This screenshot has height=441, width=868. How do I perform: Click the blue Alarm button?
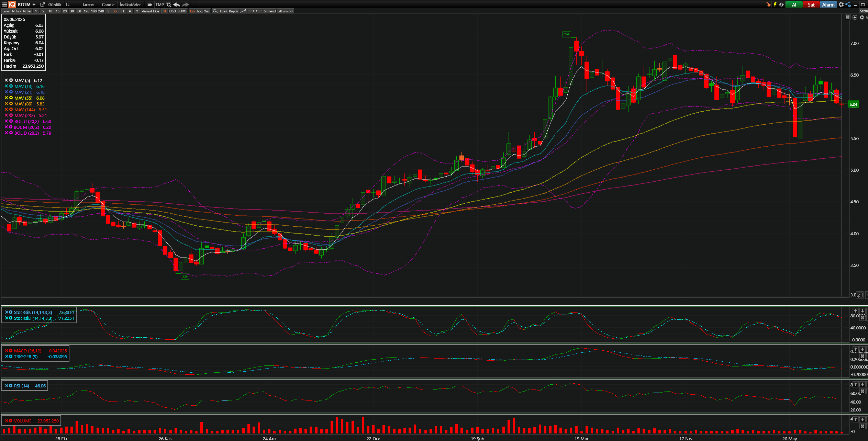tap(828, 4)
